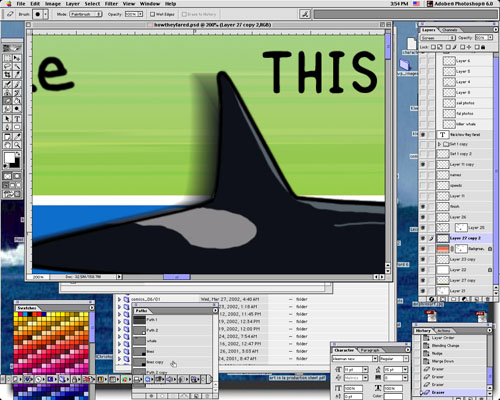Screen dimensions: 500x400
Task: Choose the Move tool in the toolbox
Action: (x=17, y=58)
